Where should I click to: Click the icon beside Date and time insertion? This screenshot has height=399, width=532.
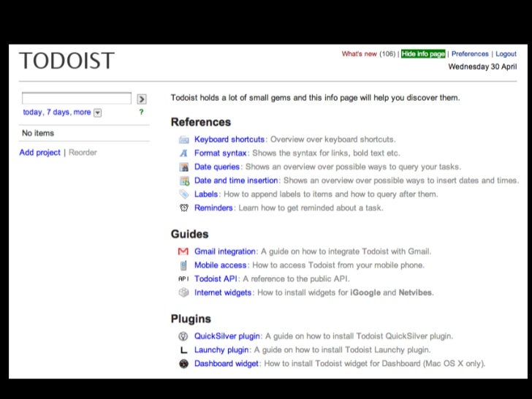pyautogui.click(x=184, y=180)
